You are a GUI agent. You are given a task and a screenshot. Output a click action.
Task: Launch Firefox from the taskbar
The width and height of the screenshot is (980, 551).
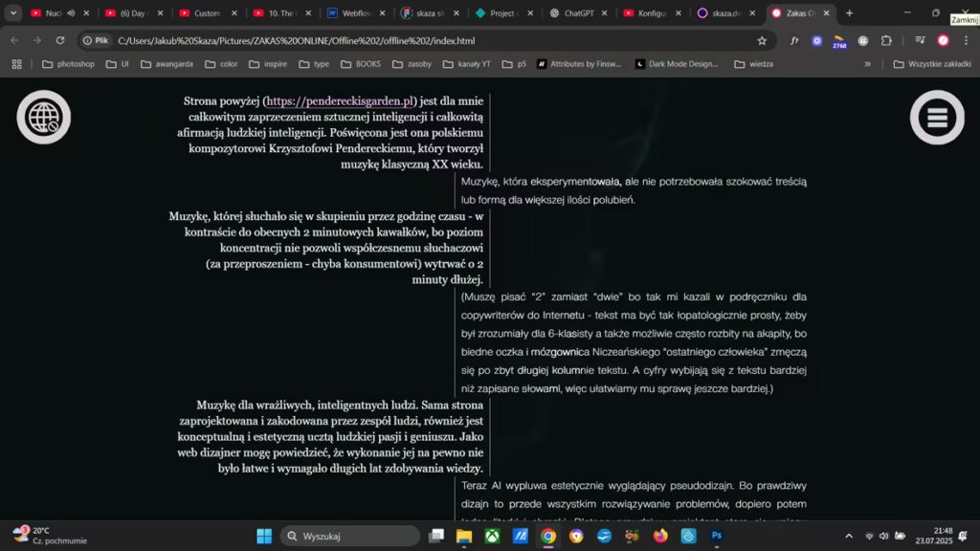[660, 536]
